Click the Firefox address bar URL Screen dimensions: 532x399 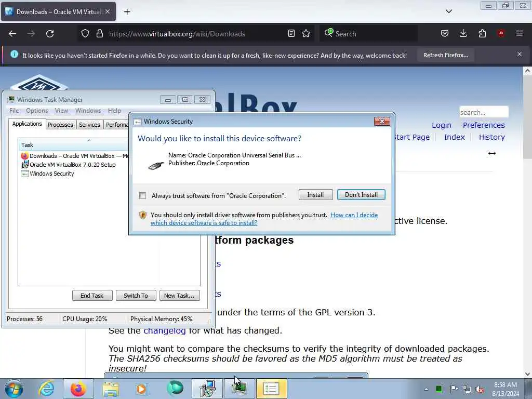[177, 34]
